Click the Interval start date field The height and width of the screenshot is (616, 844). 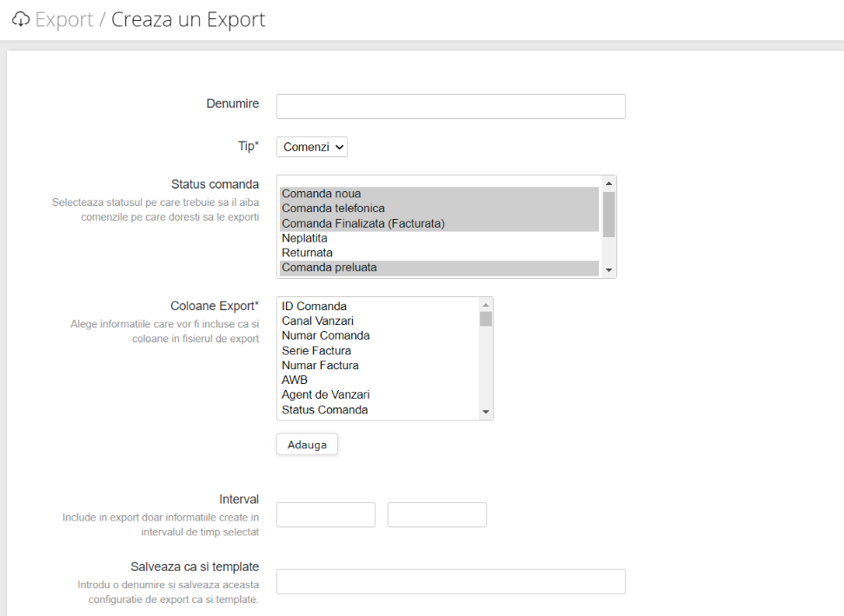click(x=325, y=514)
